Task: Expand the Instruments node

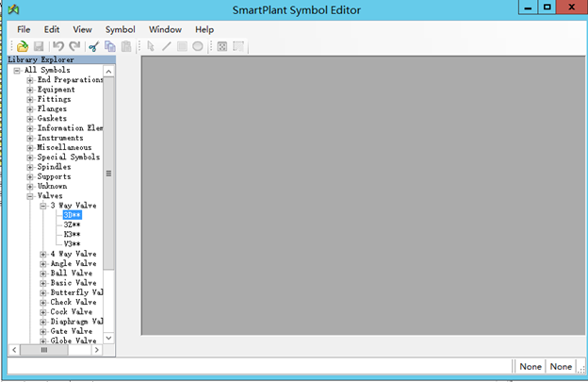Action: 30,138
